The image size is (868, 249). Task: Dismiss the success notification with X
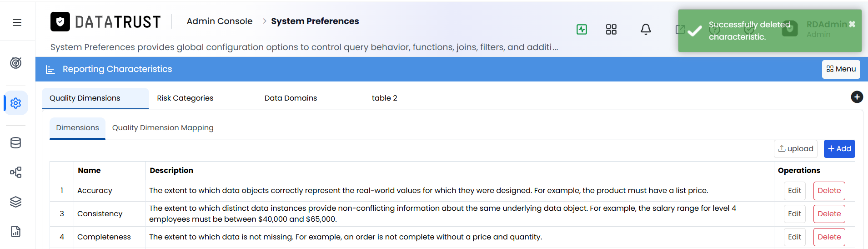(852, 24)
